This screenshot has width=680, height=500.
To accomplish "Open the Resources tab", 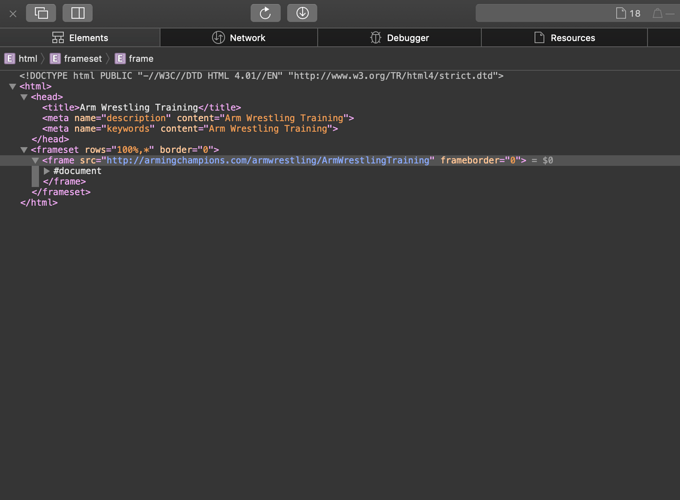I will click(x=564, y=38).
